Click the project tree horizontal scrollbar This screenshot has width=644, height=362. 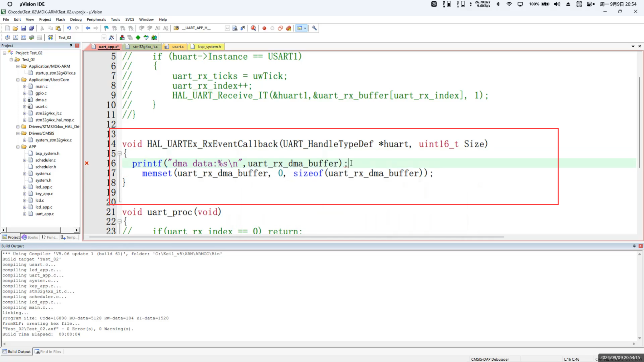coord(33,230)
